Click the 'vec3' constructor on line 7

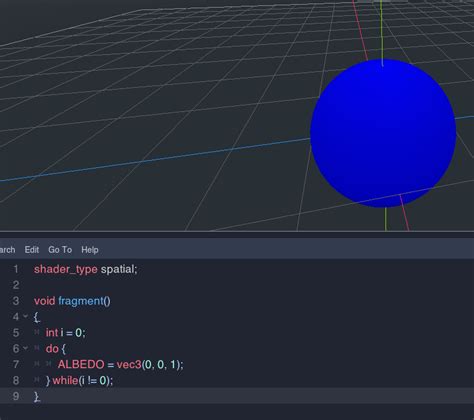[x=129, y=364]
